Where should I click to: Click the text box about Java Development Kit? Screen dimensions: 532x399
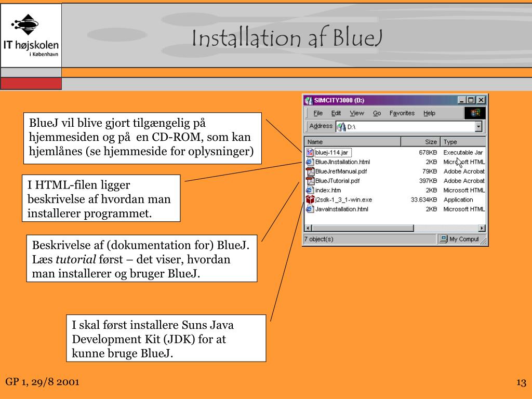pos(166,338)
